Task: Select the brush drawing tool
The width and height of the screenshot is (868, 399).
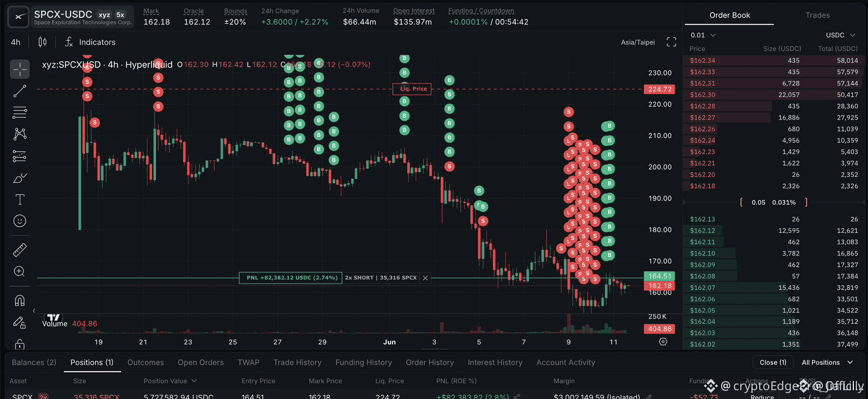Action: pos(20,178)
